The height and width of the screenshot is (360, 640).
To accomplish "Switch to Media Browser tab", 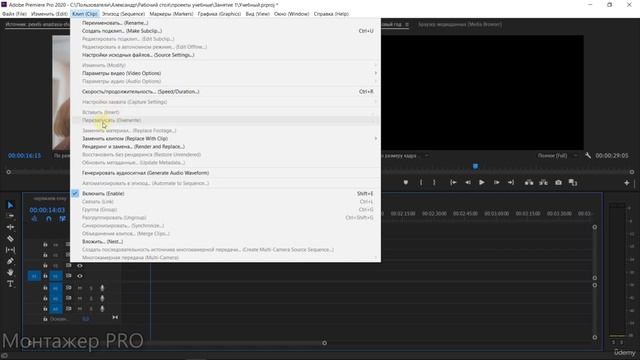I will pos(460,24).
